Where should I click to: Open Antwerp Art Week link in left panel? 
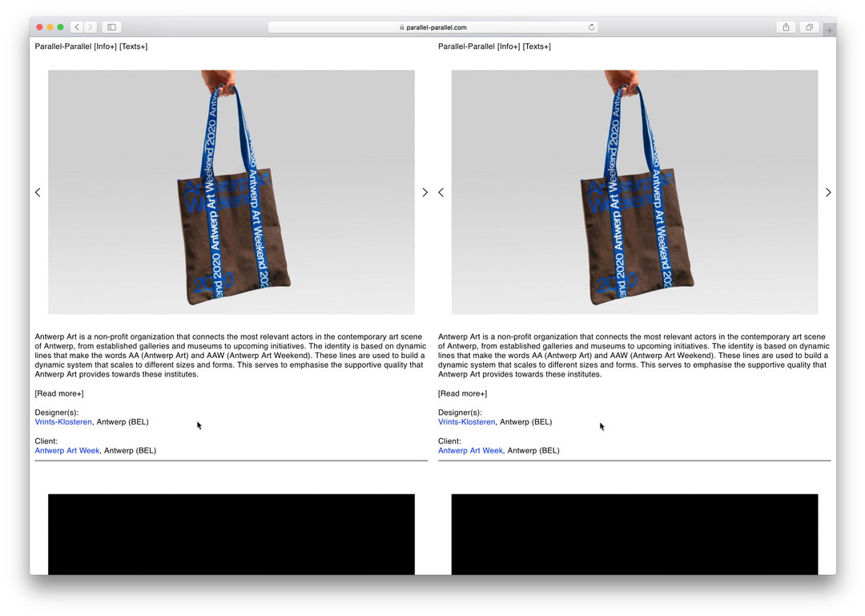click(67, 450)
